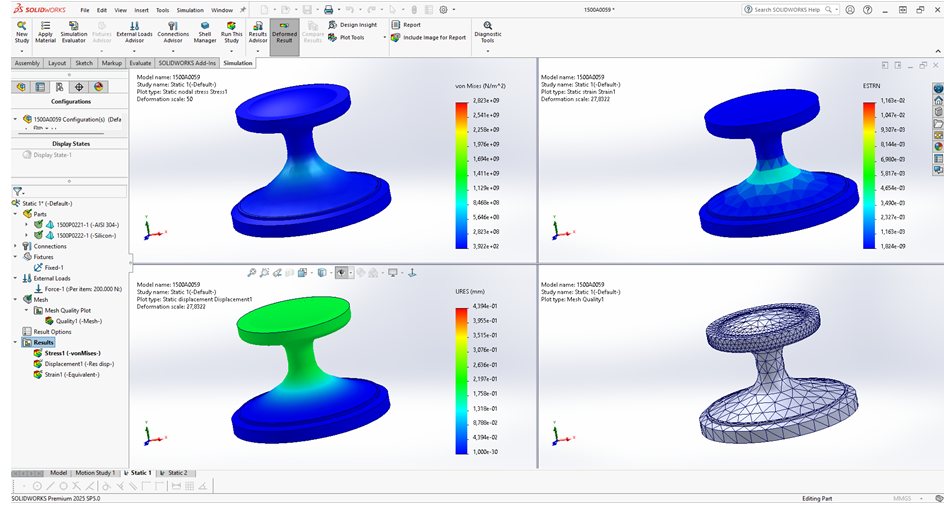Click the ESTRN color legend bar
This screenshot has width=944, height=505.
tap(869, 175)
